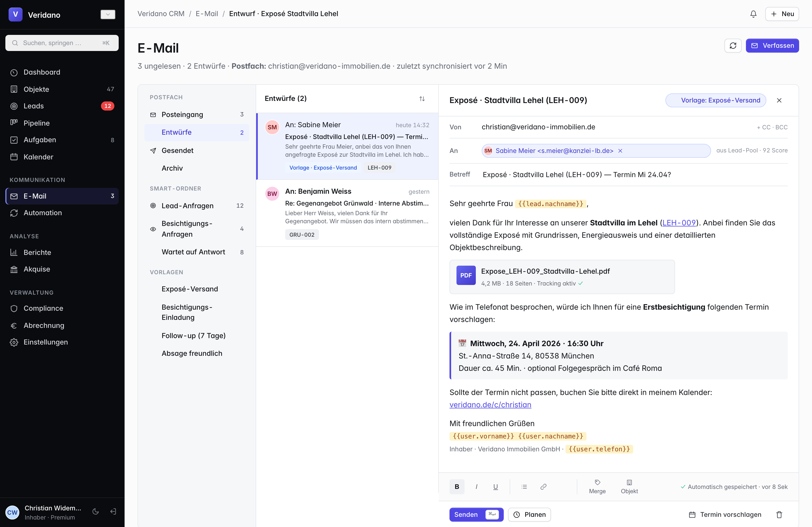Click 'Veridano CRM' breadcrumb
This screenshot has height=527, width=812.
[161, 14]
